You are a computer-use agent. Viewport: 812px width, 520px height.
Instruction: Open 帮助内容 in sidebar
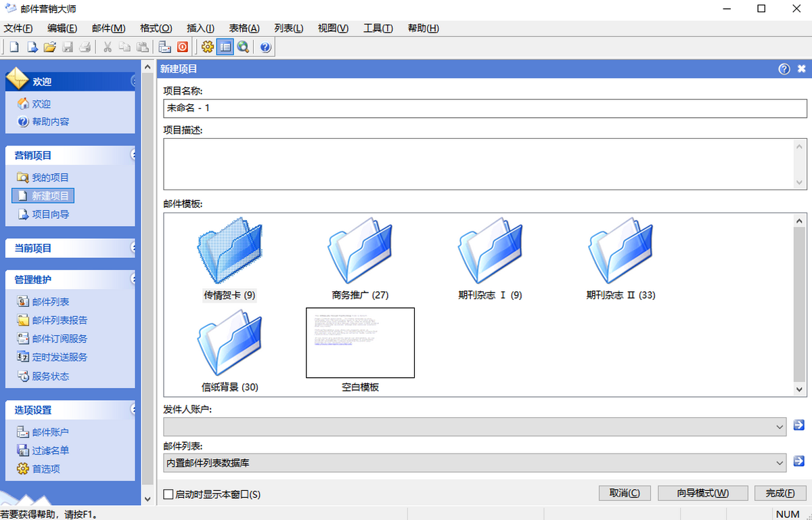(43, 122)
